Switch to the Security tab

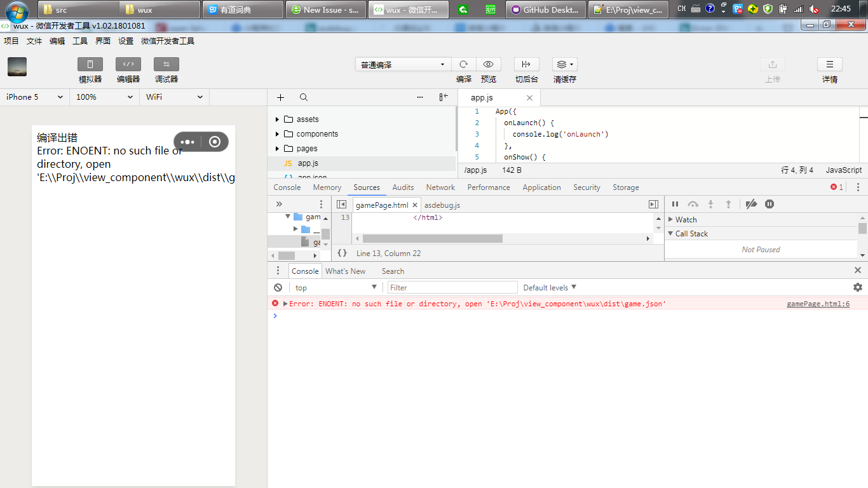(587, 187)
